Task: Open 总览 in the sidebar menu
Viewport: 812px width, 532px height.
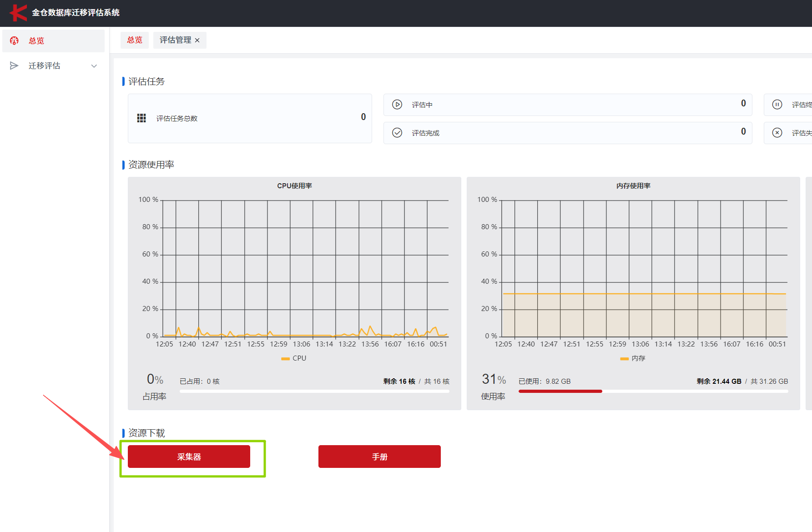Action: click(53, 40)
